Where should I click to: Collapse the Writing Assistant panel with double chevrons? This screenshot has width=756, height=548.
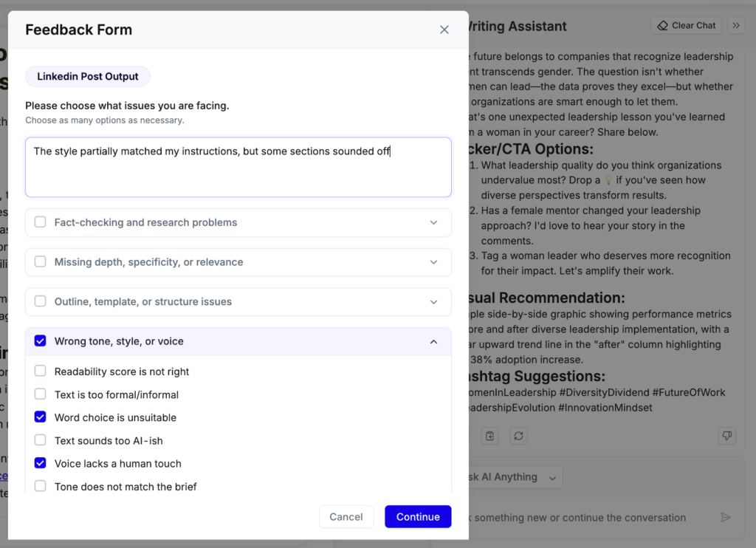[736, 25]
